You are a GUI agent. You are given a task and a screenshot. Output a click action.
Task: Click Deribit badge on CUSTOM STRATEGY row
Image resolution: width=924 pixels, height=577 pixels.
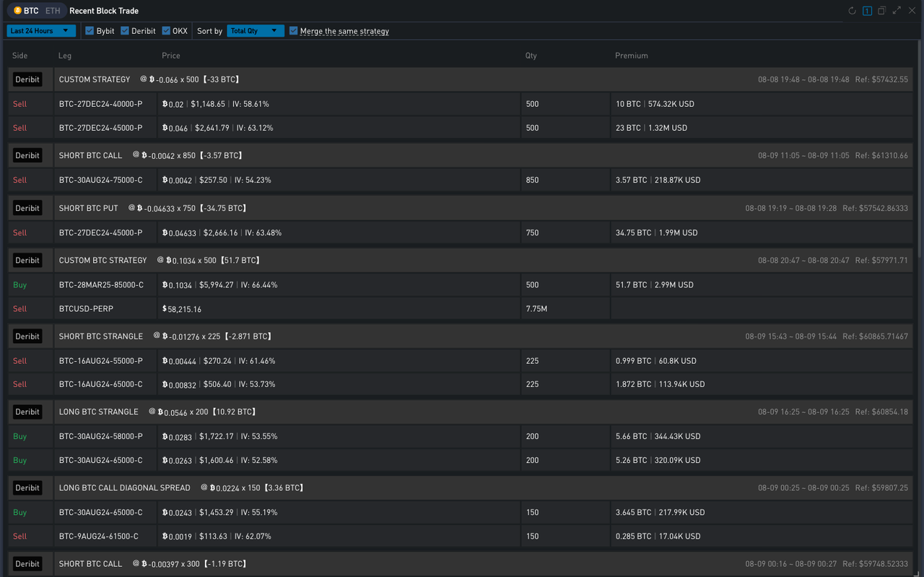[x=27, y=79]
